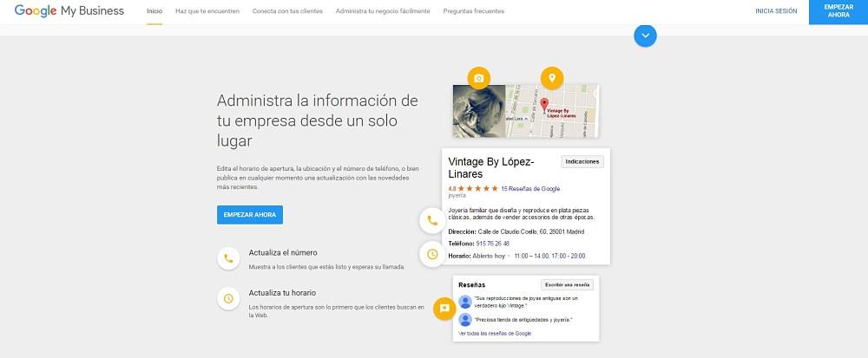Viewport: 868px width, 358px height.
Task: Click first reviewer avatar in Reseñas
Action: (465, 302)
